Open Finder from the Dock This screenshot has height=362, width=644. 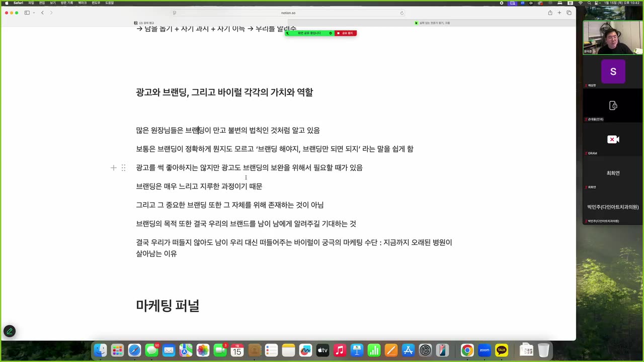pyautogui.click(x=101, y=350)
